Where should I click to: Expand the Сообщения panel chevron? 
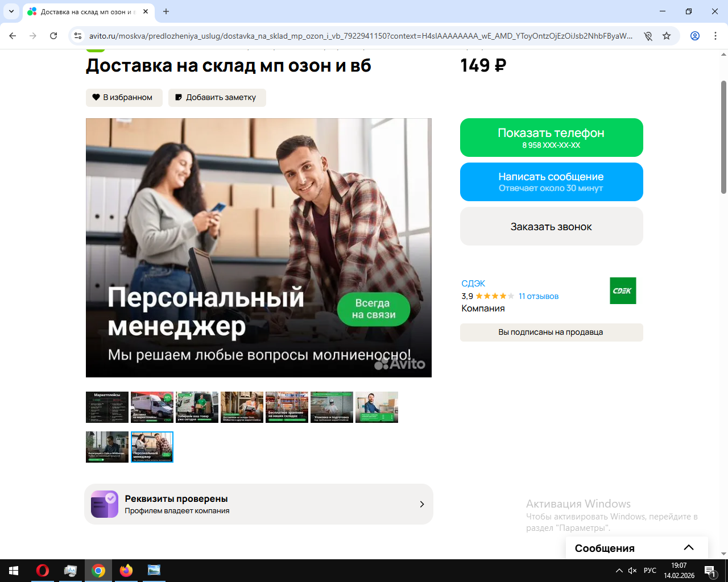tap(689, 547)
